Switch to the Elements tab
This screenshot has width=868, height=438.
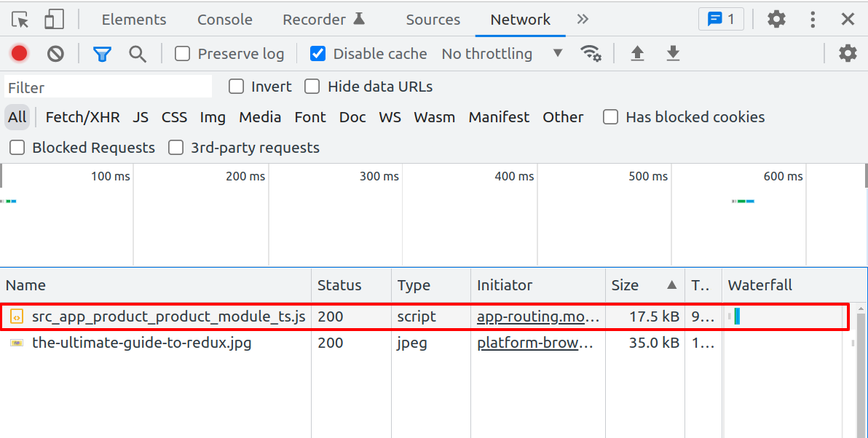[134, 20]
